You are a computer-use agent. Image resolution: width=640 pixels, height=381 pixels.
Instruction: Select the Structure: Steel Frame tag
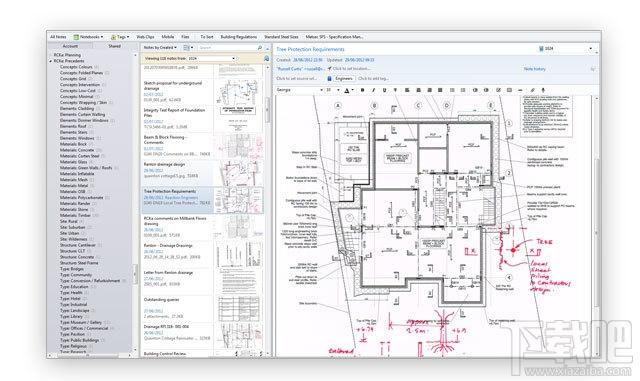(x=79, y=263)
